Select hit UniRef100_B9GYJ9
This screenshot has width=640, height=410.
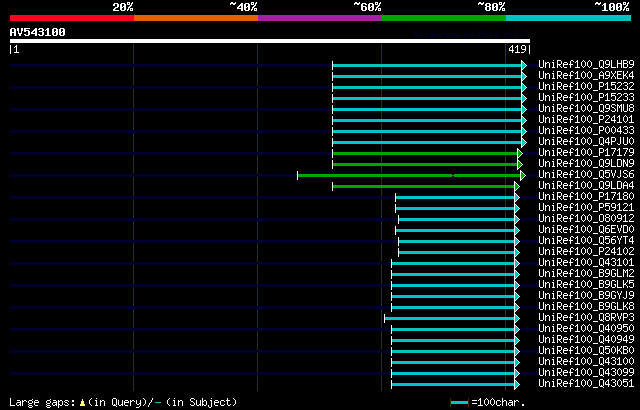tap(586, 296)
